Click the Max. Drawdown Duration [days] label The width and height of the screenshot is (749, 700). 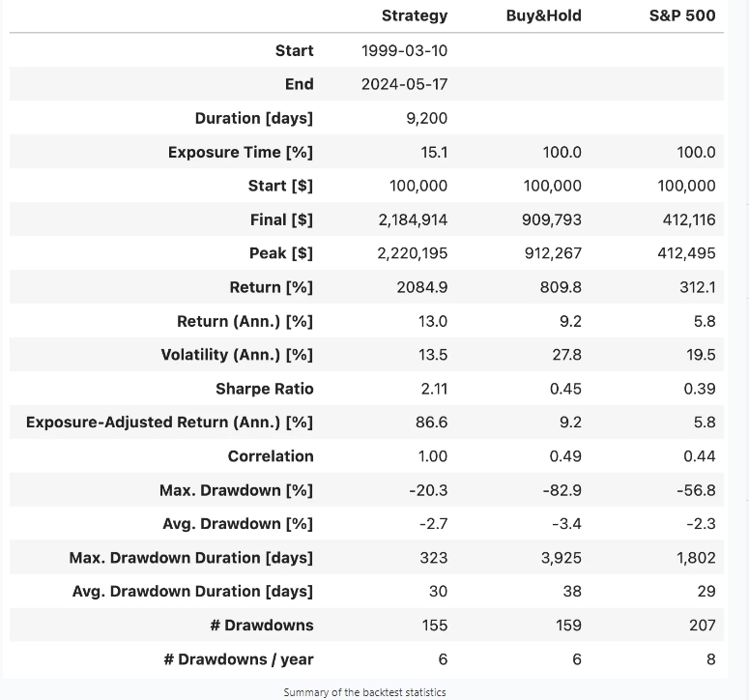click(191, 558)
